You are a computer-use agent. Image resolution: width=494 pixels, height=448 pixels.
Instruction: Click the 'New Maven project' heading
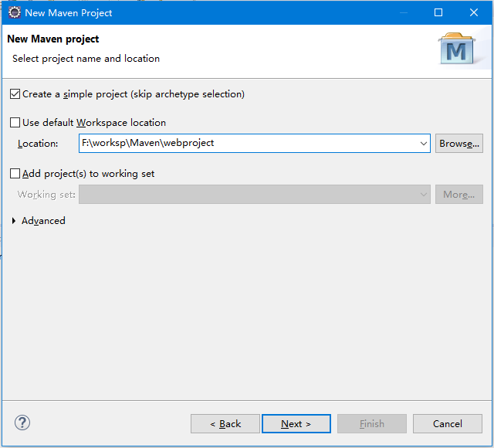53,39
